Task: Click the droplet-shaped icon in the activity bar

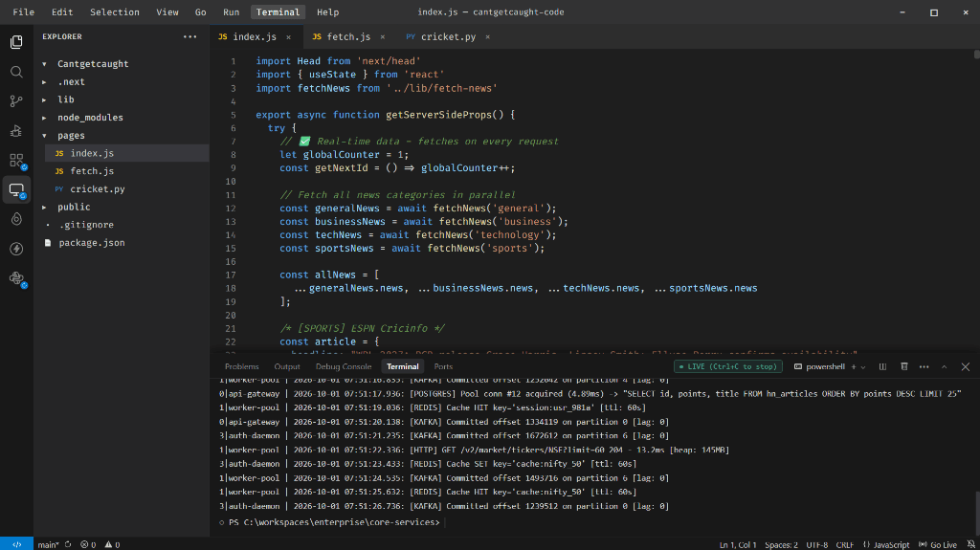Action: tap(16, 219)
